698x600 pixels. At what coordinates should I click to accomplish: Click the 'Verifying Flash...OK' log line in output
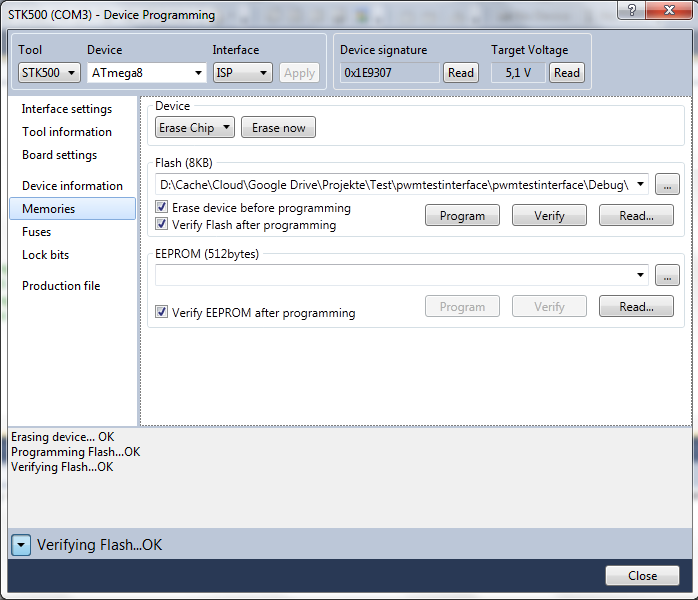click(62, 467)
